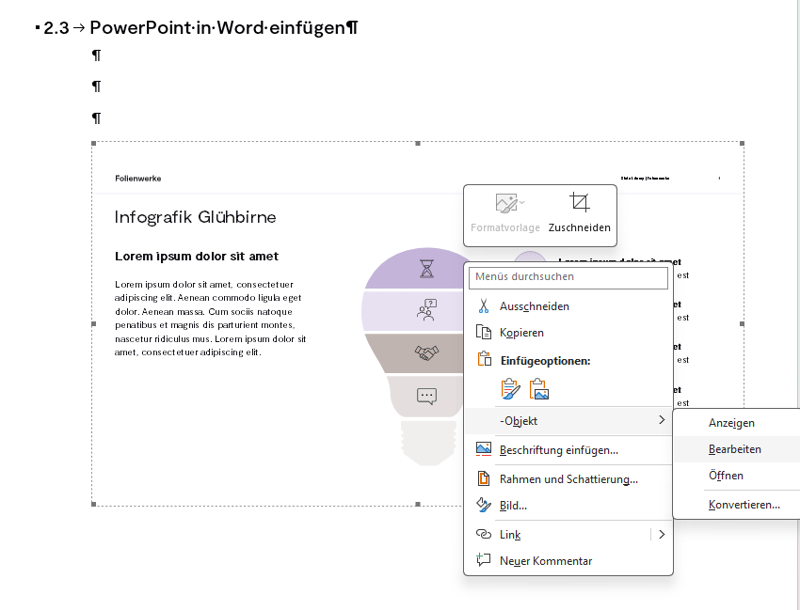Add Neuer Kommentar from context menu
This screenshot has width=800, height=610.
pyautogui.click(x=568, y=561)
